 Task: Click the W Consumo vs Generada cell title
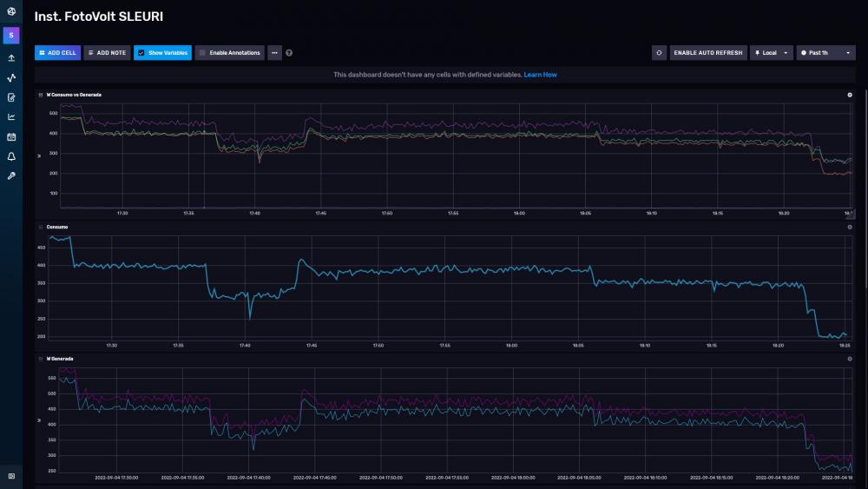coord(74,95)
